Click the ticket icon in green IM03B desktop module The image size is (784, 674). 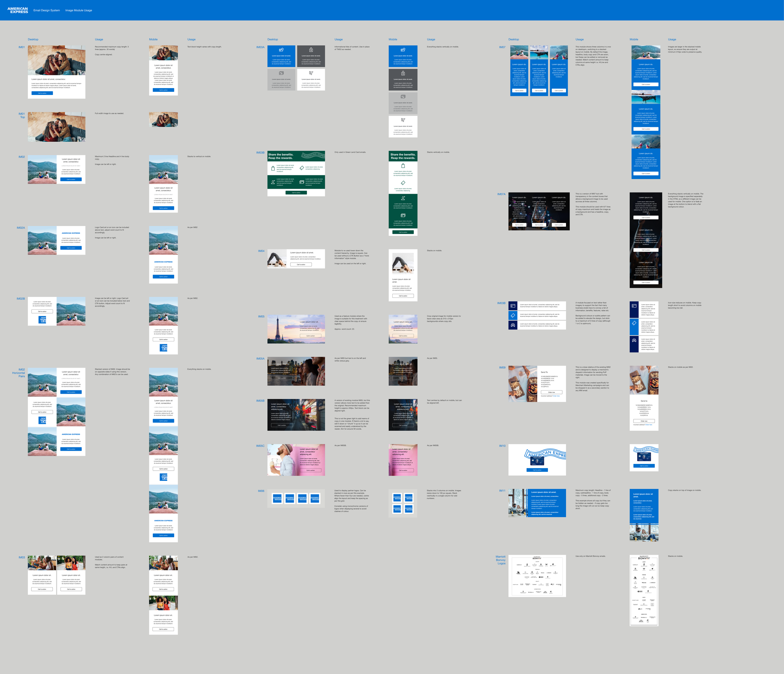tap(302, 168)
